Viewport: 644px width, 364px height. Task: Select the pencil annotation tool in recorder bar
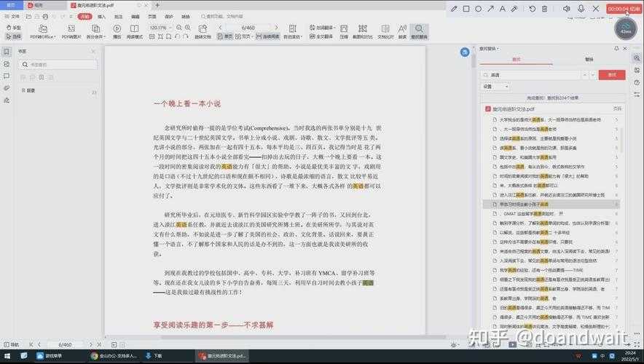point(454,9)
